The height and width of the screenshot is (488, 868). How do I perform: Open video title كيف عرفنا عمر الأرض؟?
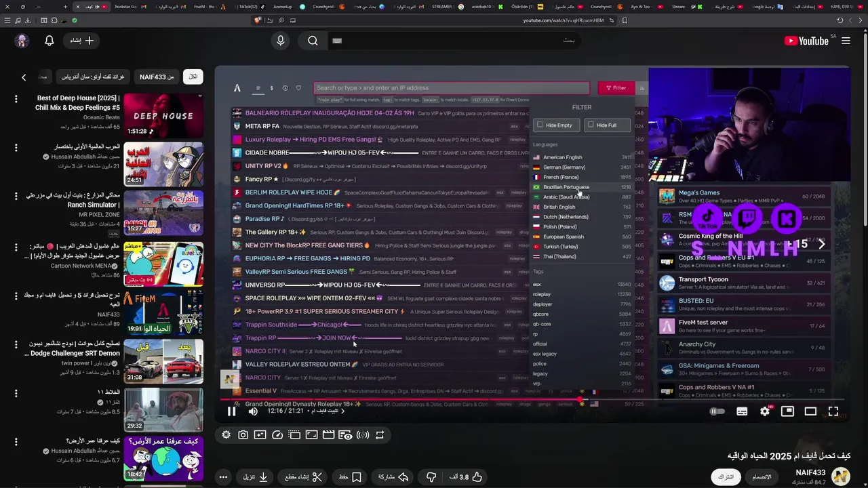click(92, 441)
